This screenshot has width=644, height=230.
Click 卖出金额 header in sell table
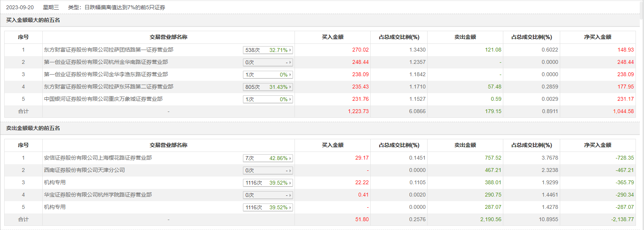(465, 145)
